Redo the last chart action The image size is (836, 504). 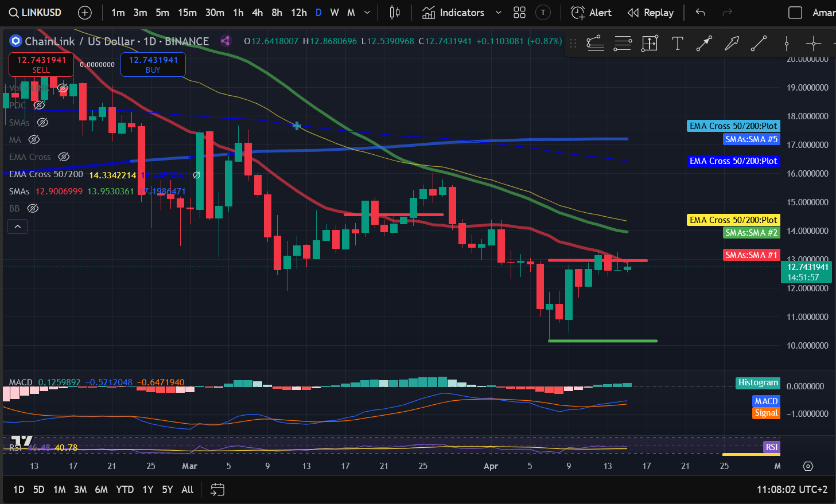727,13
